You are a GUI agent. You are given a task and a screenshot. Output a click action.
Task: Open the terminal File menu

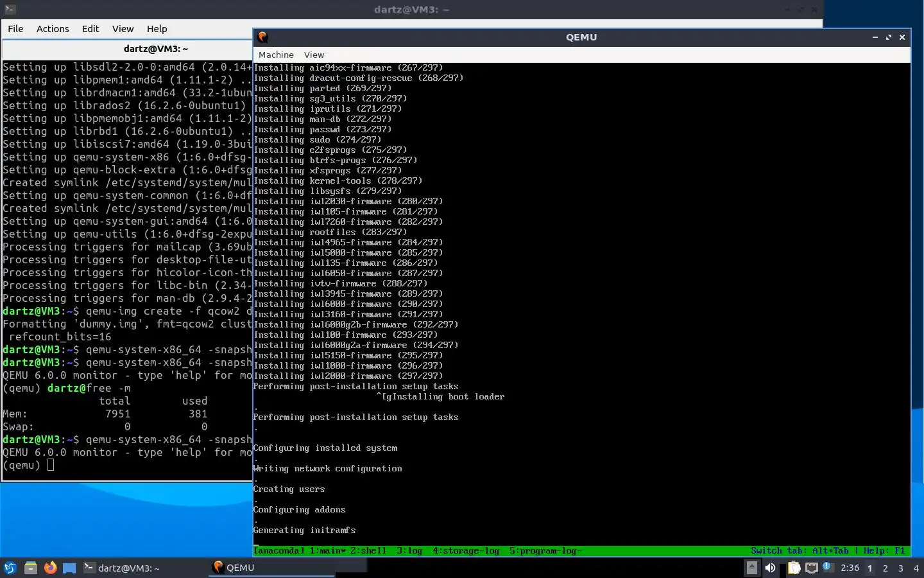15,28
